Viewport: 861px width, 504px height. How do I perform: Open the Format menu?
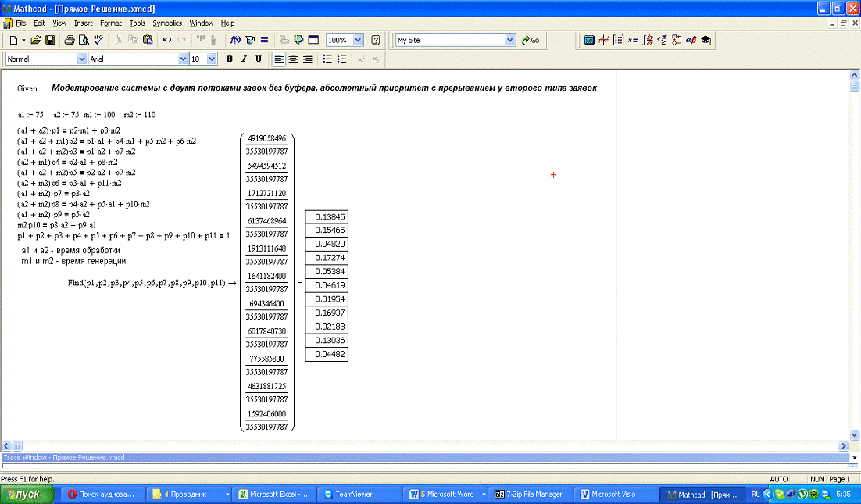[111, 23]
